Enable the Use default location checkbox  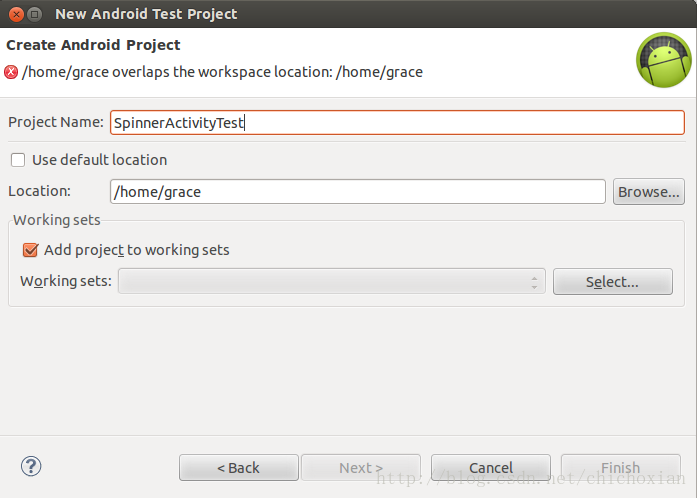coord(18,160)
